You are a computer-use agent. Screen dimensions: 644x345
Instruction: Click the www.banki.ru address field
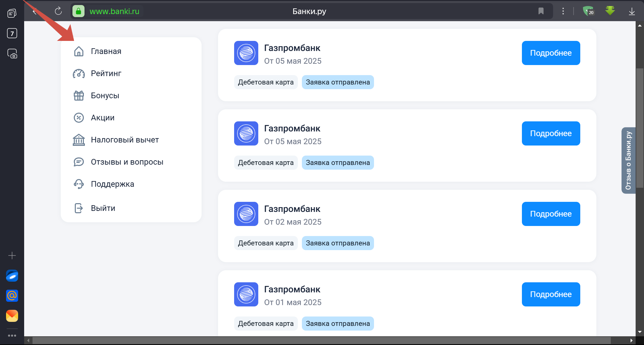click(x=114, y=11)
